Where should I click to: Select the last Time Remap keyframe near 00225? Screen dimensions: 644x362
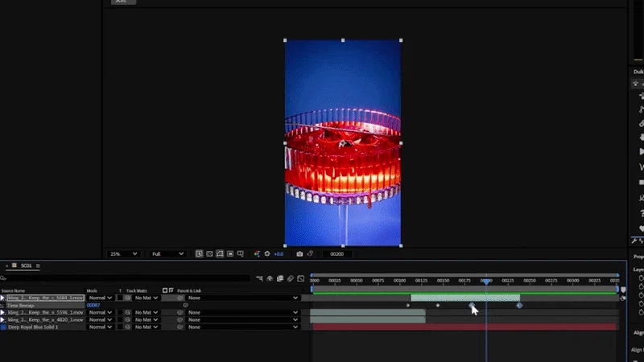click(x=519, y=306)
